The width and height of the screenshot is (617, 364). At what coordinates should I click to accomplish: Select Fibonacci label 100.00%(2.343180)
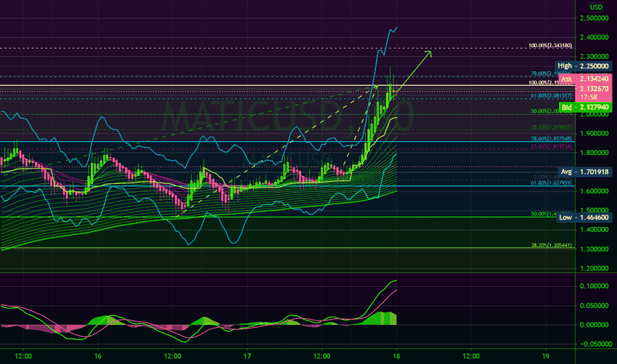point(550,46)
